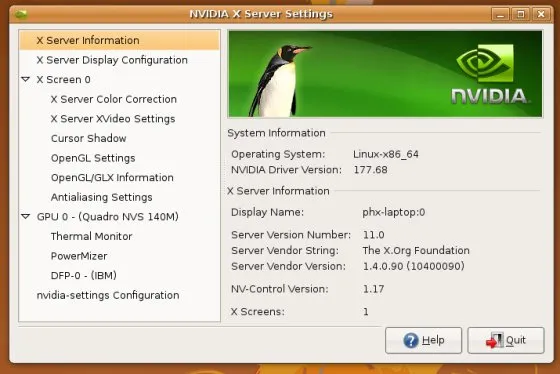Click the Server Version Number value 11.0
Viewport: 560px width, 374px height.
(374, 235)
